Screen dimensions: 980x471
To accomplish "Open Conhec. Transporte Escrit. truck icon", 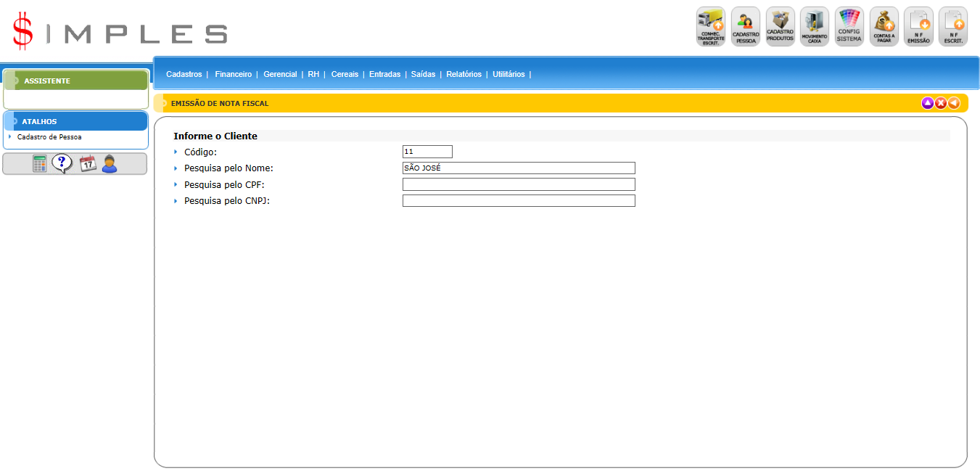I will point(710,27).
